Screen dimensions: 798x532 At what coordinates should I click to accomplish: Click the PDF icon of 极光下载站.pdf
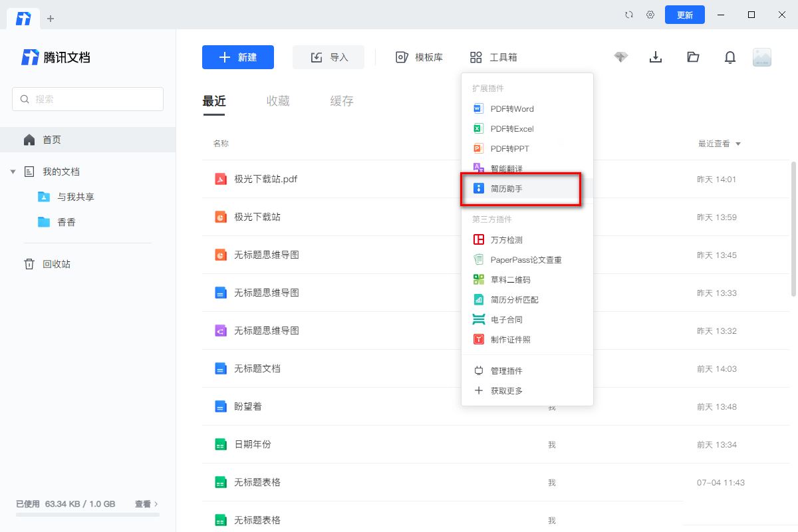click(221, 179)
